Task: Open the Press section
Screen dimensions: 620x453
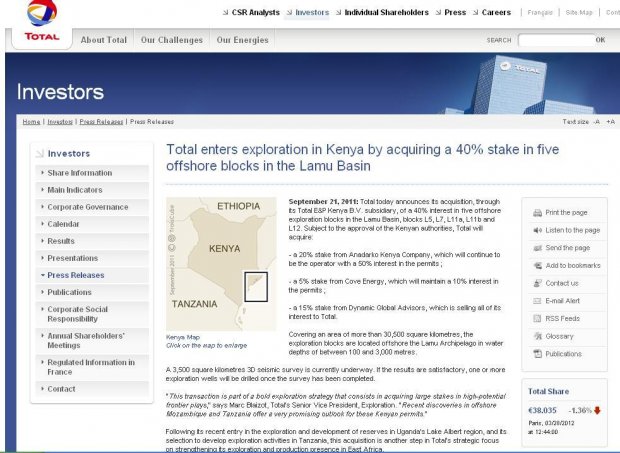Action: click(455, 13)
